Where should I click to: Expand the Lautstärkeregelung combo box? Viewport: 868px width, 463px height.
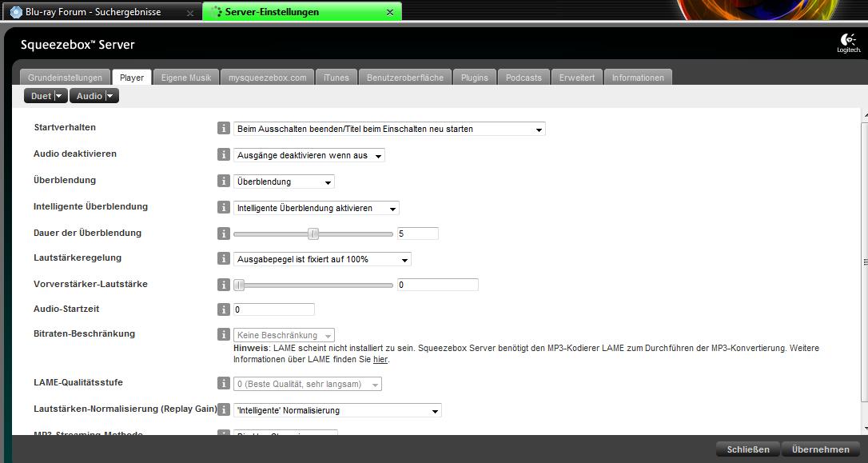pos(323,259)
